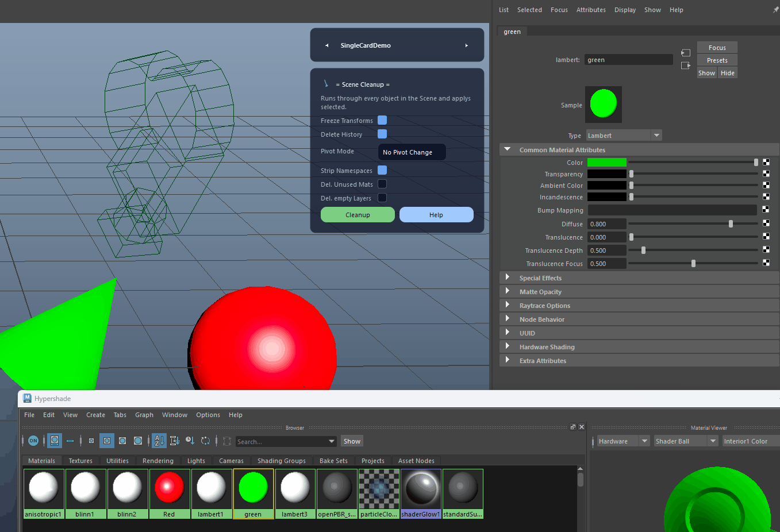Enable the Del. Unused Mats checkbox

click(382, 184)
